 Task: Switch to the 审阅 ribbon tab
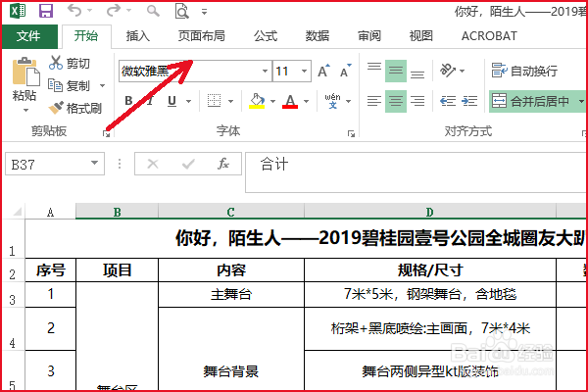pos(369,36)
